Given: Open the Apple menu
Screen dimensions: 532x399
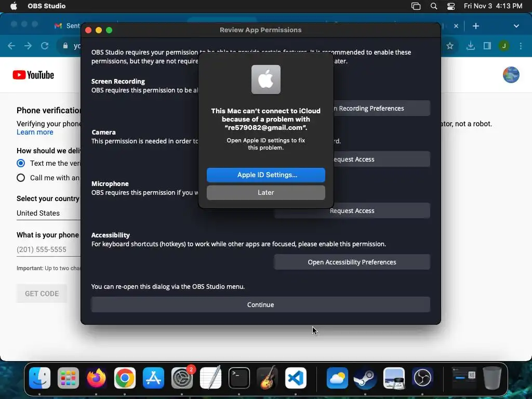Looking at the screenshot, I should (x=14, y=6).
